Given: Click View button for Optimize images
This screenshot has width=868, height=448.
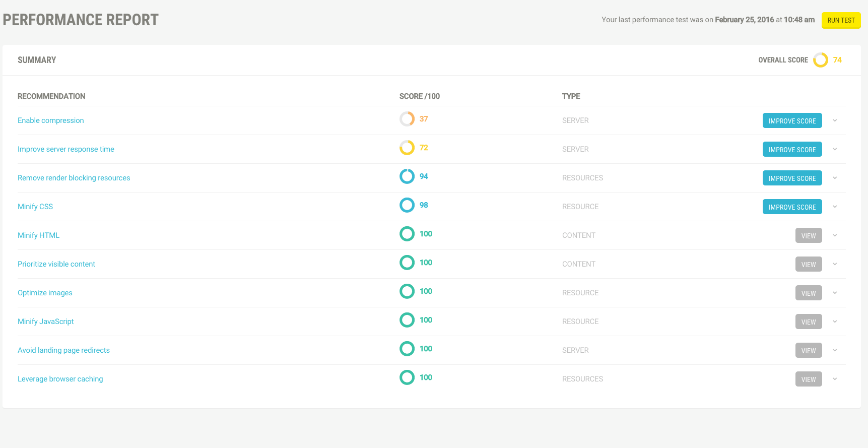Looking at the screenshot, I should coord(809,293).
